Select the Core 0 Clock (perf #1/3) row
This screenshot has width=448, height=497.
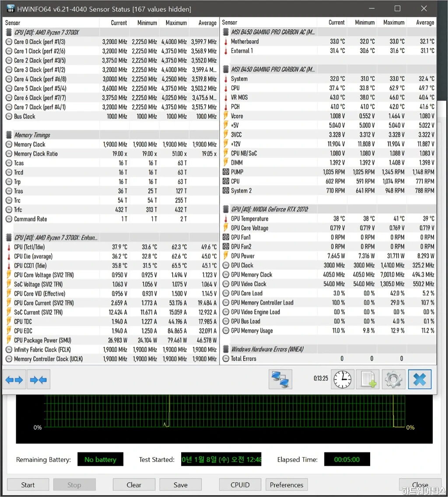click(x=111, y=42)
